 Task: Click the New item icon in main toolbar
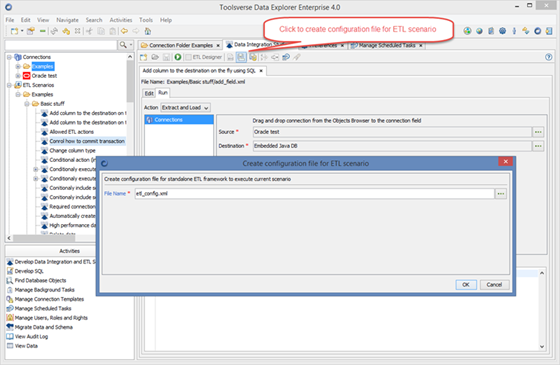(x=14, y=31)
